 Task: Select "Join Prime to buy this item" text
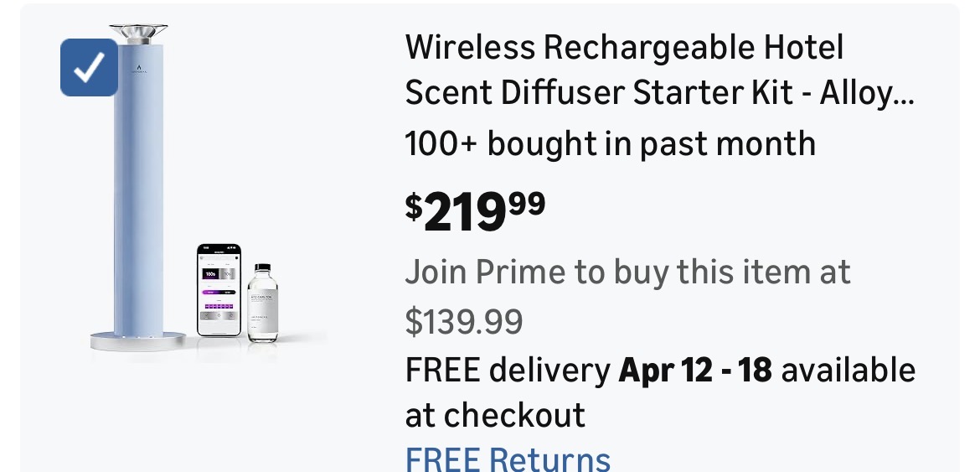pyautogui.click(x=627, y=272)
